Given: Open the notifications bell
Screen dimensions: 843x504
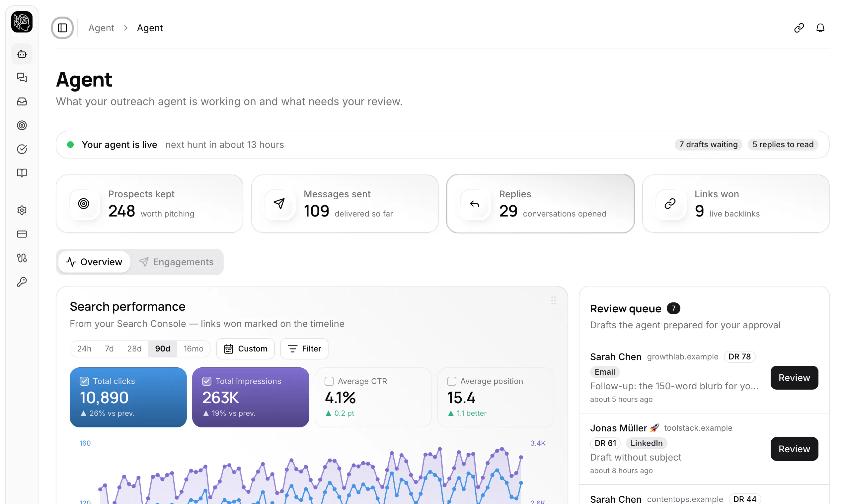Looking at the screenshot, I should pos(820,28).
